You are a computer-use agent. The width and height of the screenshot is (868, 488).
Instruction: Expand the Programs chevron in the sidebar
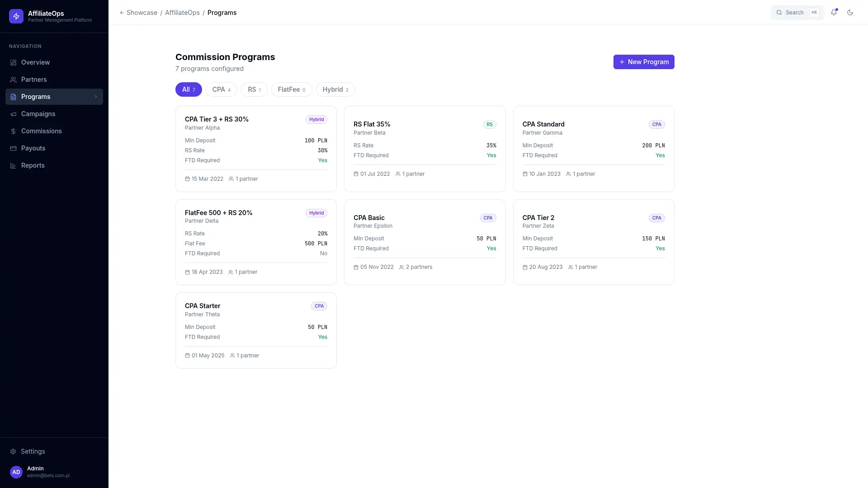point(96,97)
